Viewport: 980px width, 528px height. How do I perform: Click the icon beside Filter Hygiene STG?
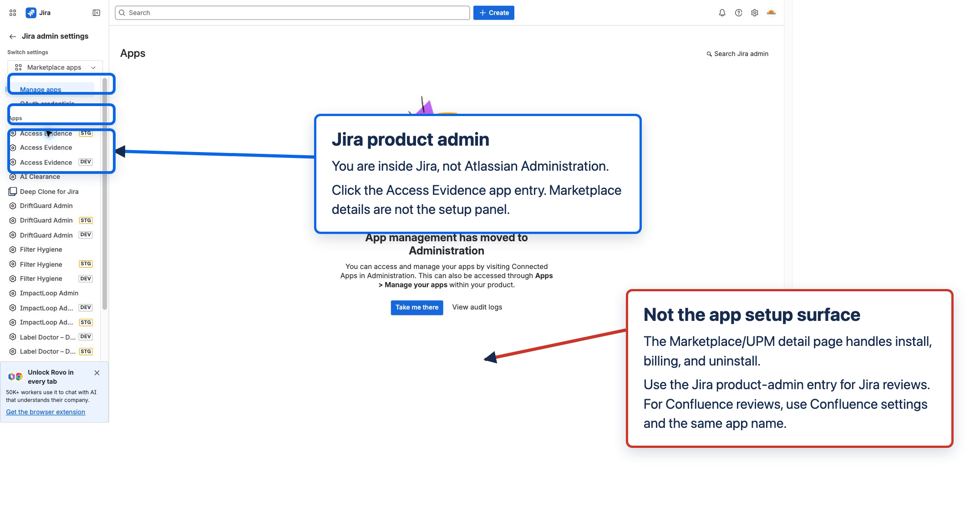click(13, 264)
